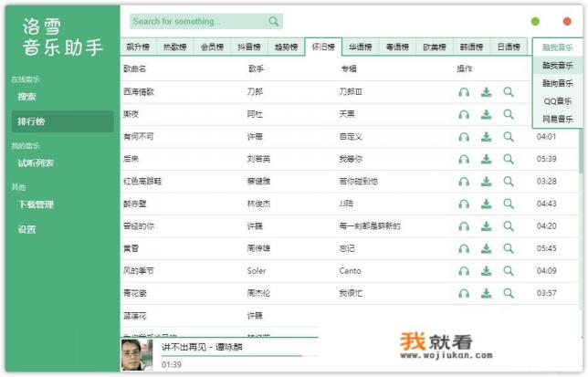
Task: Play 醉赤壁 using the headphone icon
Action: tap(464, 204)
